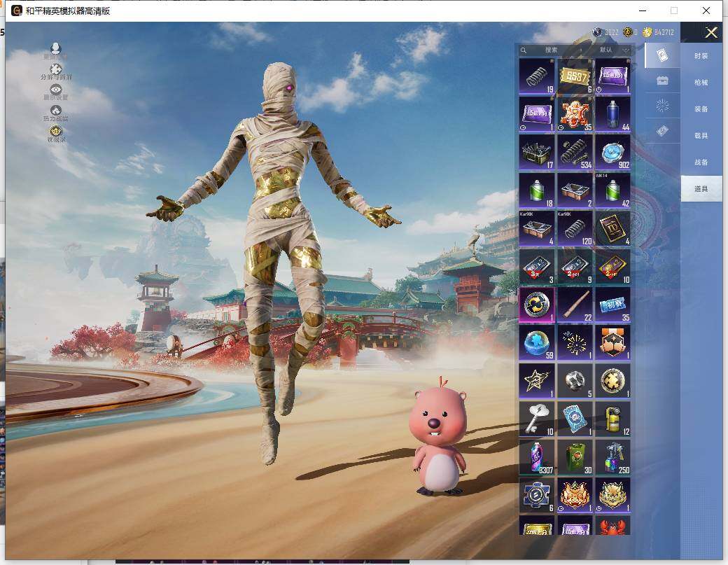
Task: Select the spring item with count 534
Action: (575, 152)
